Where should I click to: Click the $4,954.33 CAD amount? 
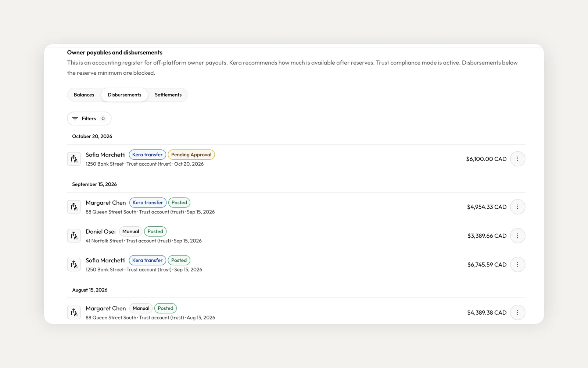pos(487,207)
